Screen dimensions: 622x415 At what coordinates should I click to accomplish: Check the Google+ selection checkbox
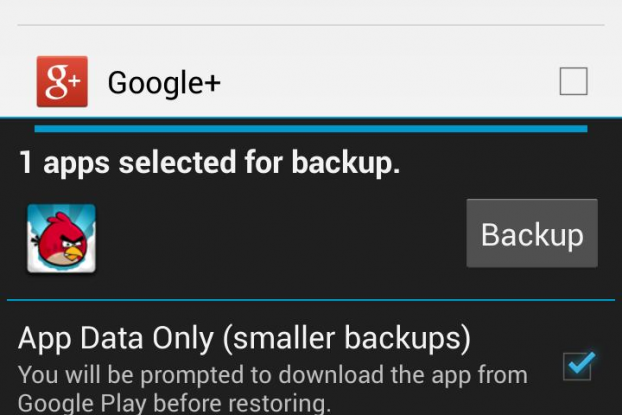point(573,82)
